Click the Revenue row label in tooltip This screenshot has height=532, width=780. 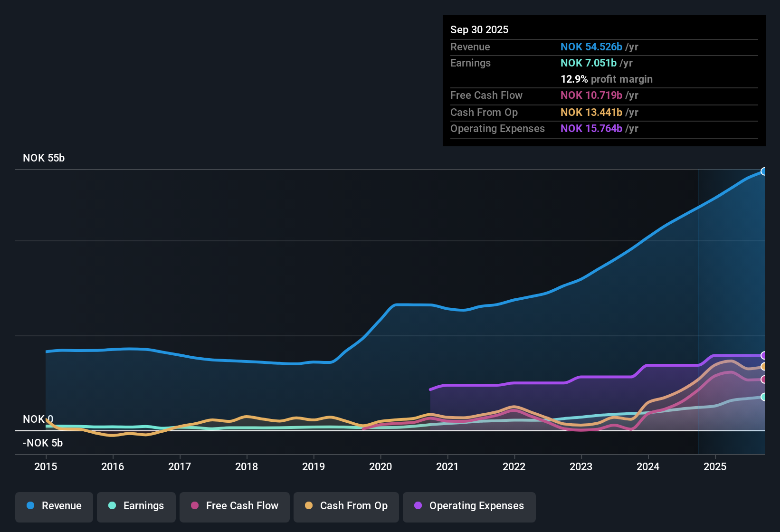coord(470,47)
